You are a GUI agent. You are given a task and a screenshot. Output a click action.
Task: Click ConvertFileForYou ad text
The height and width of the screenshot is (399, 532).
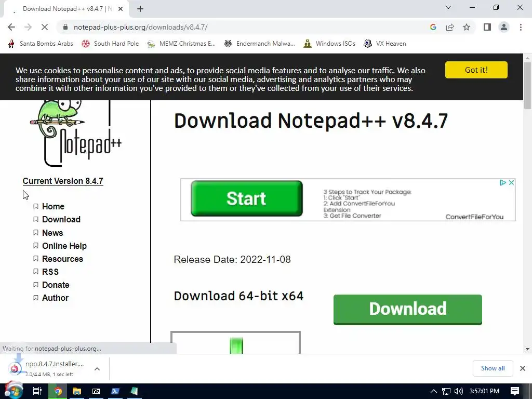[x=474, y=217]
